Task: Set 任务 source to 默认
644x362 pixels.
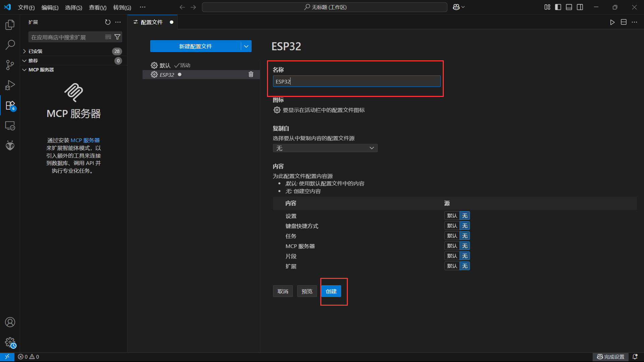Action: point(452,236)
